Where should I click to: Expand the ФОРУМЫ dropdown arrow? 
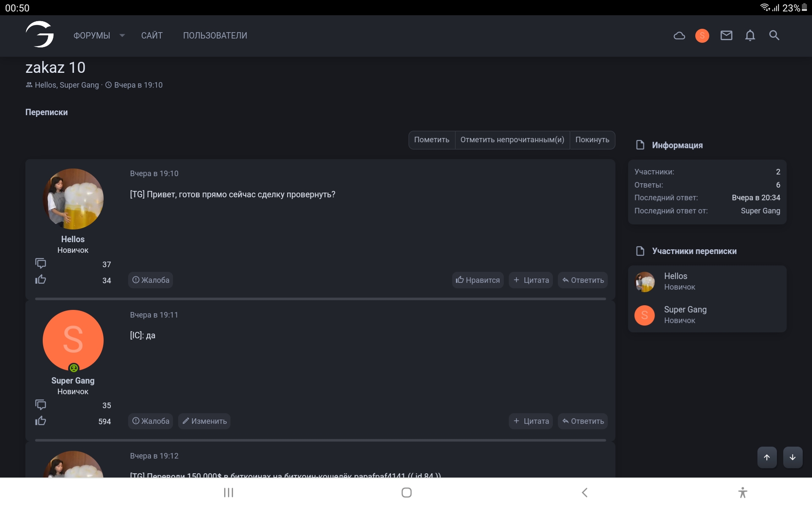tap(122, 36)
